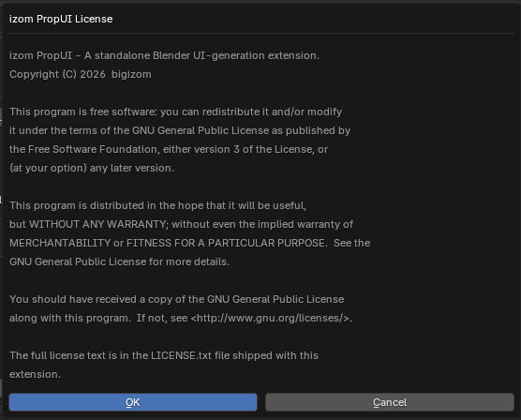Image resolution: width=521 pixels, height=420 pixels.
Task: Confirm the license dialog with OK
Action: coord(133,402)
